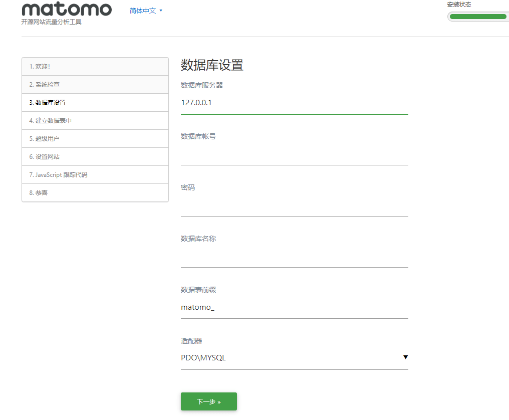Click the 数据库名称 label
This screenshot has height=420, width=509.
click(x=198, y=239)
